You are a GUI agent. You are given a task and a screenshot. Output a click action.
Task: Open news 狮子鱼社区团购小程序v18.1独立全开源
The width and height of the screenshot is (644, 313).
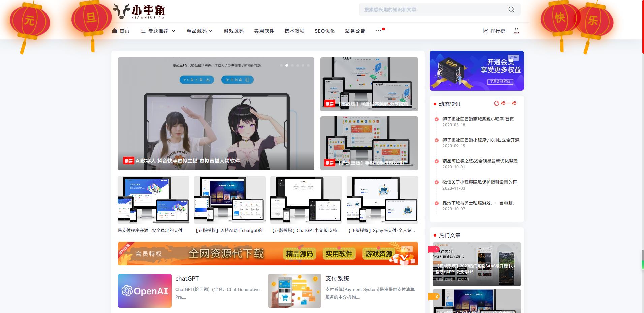tap(481, 140)
